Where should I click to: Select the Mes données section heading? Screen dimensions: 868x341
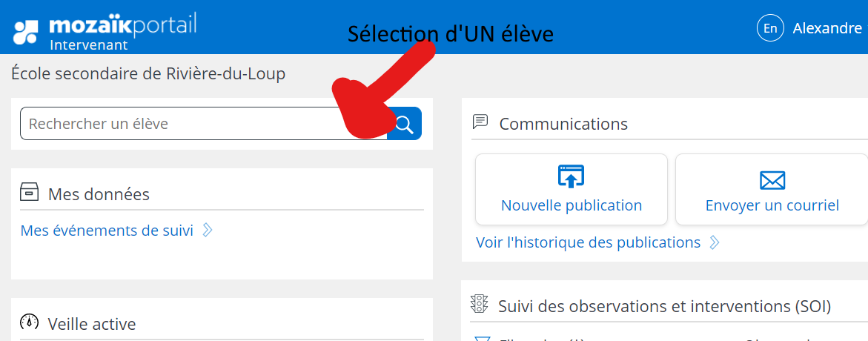pos(99,194)
